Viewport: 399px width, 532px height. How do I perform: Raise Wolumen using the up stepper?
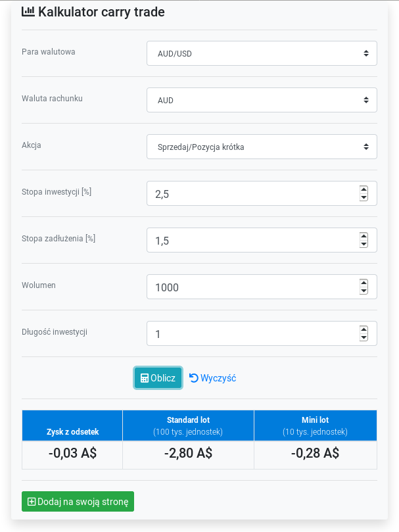[x=364, y=283]
